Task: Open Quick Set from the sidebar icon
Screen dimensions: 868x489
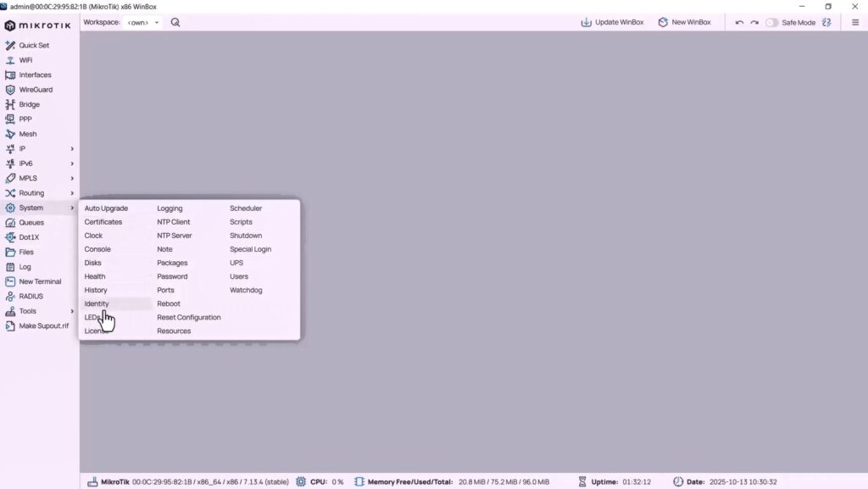Action: 10,46
